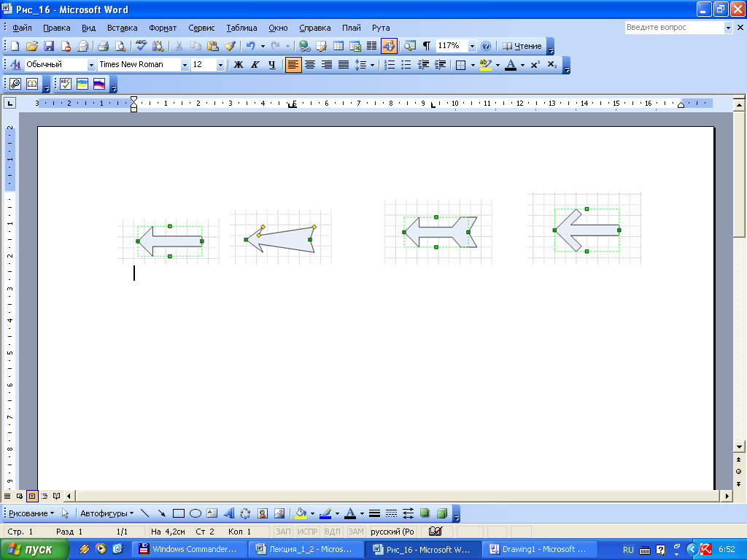Image resolution: width=747 pixels, height=560 pixels.
Task: Apply the yellow highlight color
Action: point(485,65)
